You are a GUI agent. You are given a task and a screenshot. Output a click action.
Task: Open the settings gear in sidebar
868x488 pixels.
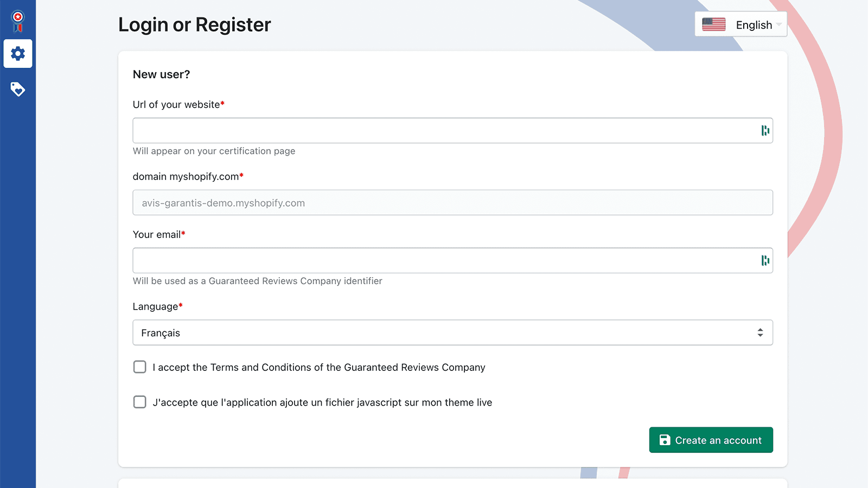(18, 54)
